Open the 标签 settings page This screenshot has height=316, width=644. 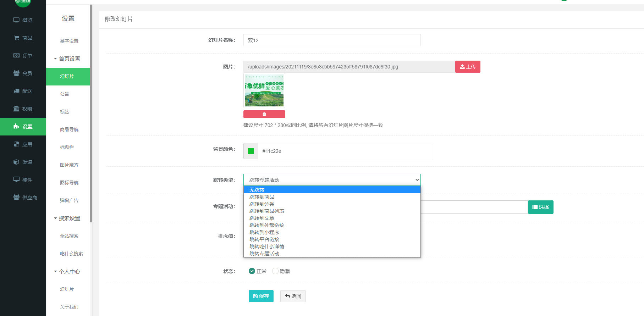click(65, 112)
